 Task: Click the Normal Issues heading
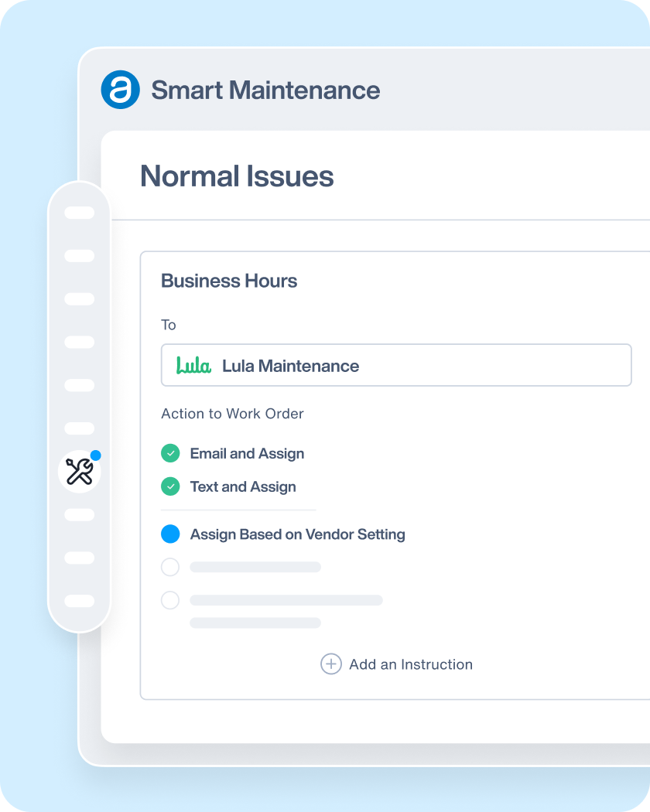pyautogui.click(x=237, y=176)
